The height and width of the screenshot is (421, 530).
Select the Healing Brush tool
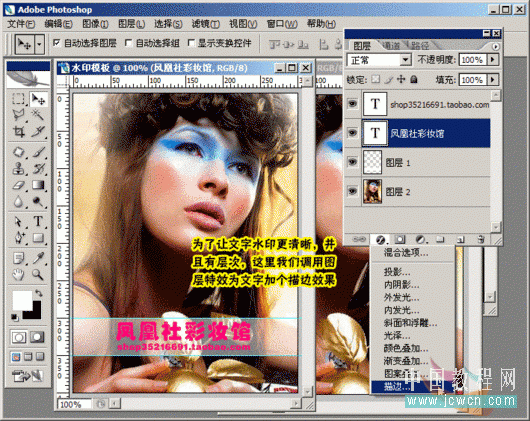pos(19,152)
